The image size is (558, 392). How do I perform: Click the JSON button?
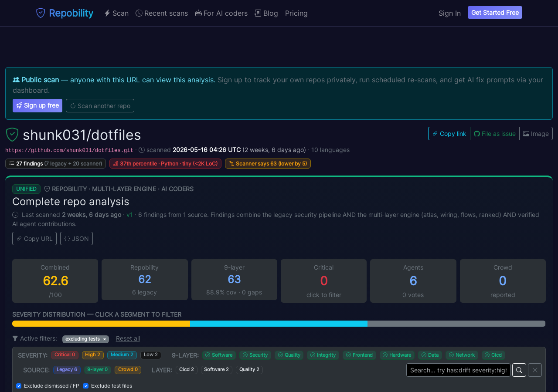point(76,238)
